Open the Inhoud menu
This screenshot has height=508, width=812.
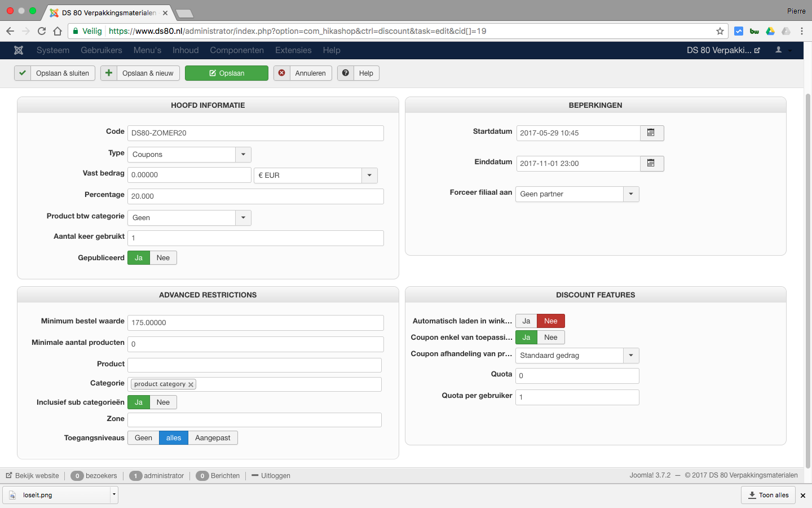[x=186, y=50]
